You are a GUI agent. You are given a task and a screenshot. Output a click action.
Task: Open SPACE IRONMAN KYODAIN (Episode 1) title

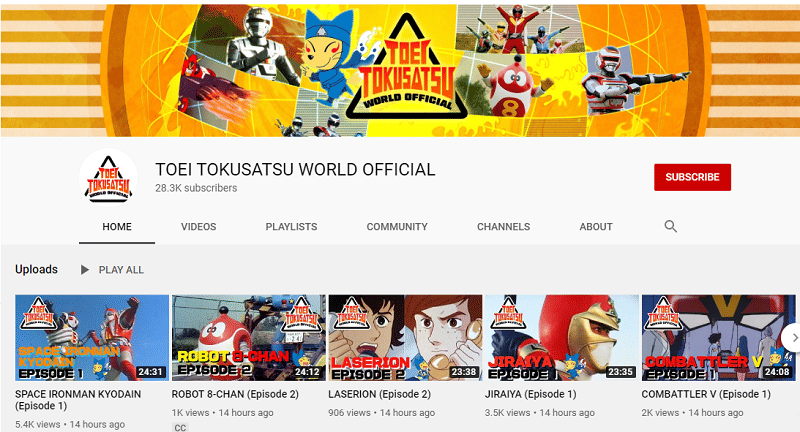(x=78, y=400)
